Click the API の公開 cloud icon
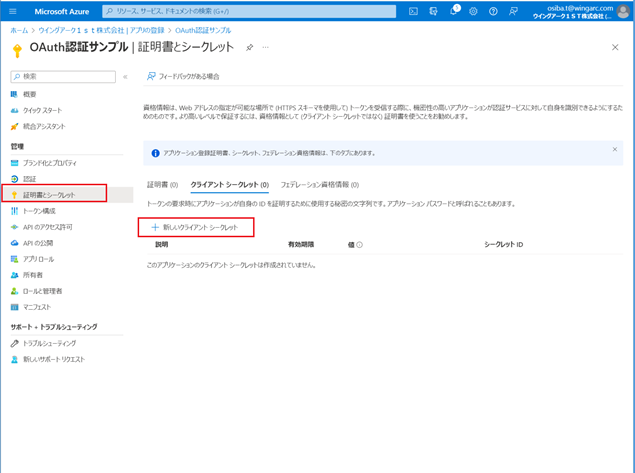Image resolution: width=635 pixels, height=473 pixels. (14, 243)
